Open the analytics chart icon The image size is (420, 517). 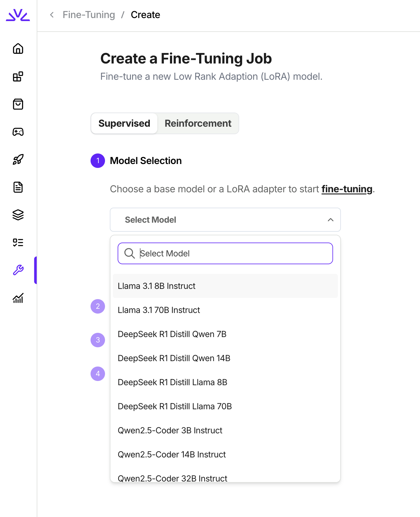click(18, 298)
